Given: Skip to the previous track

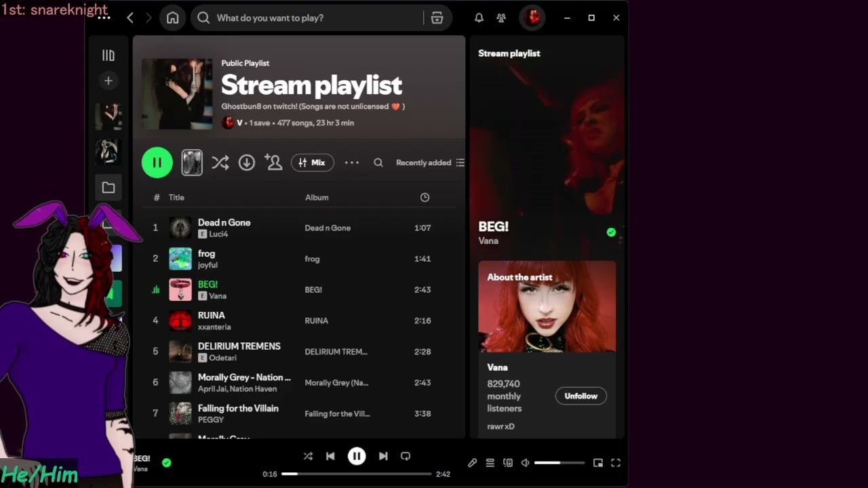Looking at the screenshot, I should (x=330, y=456).
